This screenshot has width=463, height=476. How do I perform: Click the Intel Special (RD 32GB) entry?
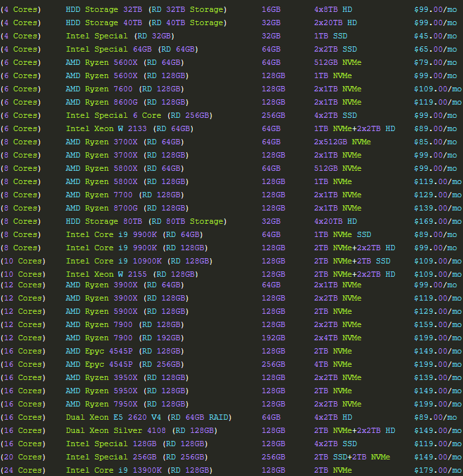tap(120, 36)
